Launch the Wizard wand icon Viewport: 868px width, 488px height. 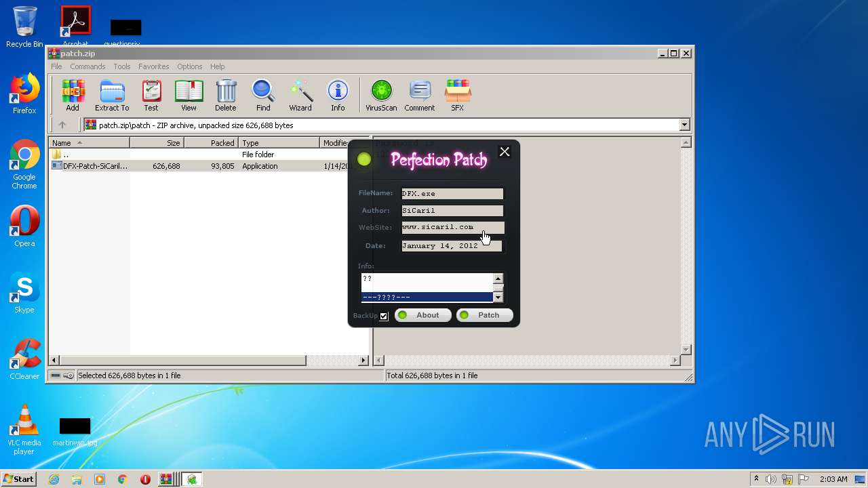[x=300, y=95]
